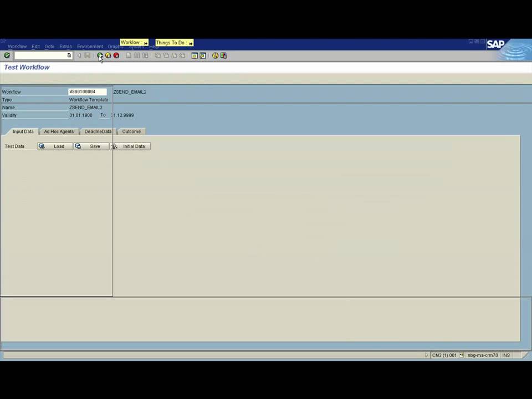Click the ZSEND_EMAIL2 text beside the Workflow field

pos(129,92)
